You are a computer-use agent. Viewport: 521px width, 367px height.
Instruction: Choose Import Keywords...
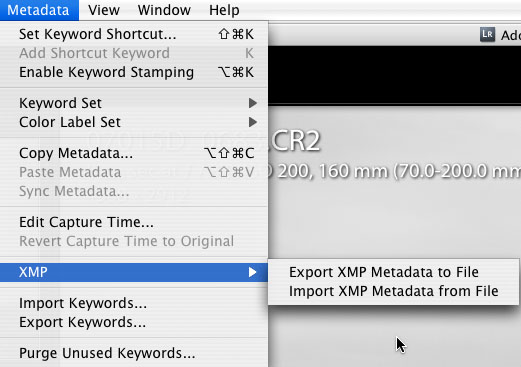click(x=134, y=303)
